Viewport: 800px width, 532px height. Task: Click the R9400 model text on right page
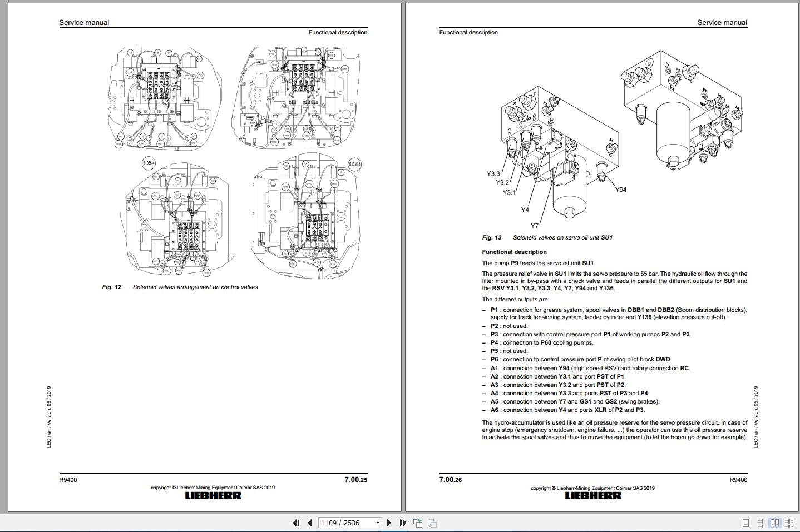tap(738, 480)
